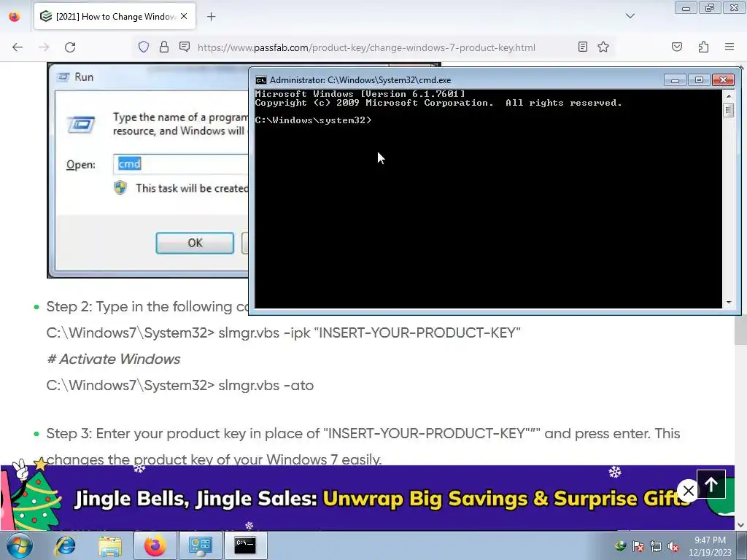Open cmd window system menu icon
This screenshot has width=747, height=560.
pos(260,80)
